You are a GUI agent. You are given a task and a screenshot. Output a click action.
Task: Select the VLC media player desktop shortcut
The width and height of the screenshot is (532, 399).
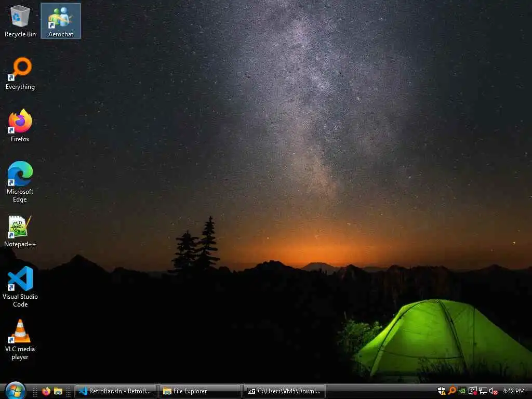click(20, 340)
